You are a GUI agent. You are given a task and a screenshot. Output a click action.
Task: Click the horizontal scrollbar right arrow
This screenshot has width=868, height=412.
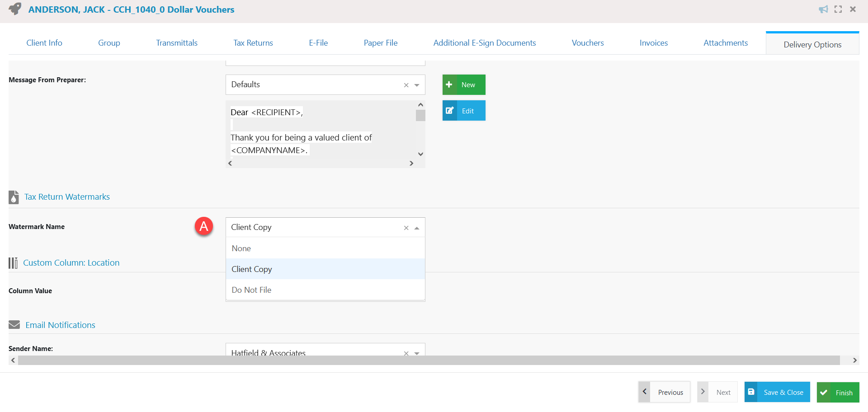(x=854, y=360)
